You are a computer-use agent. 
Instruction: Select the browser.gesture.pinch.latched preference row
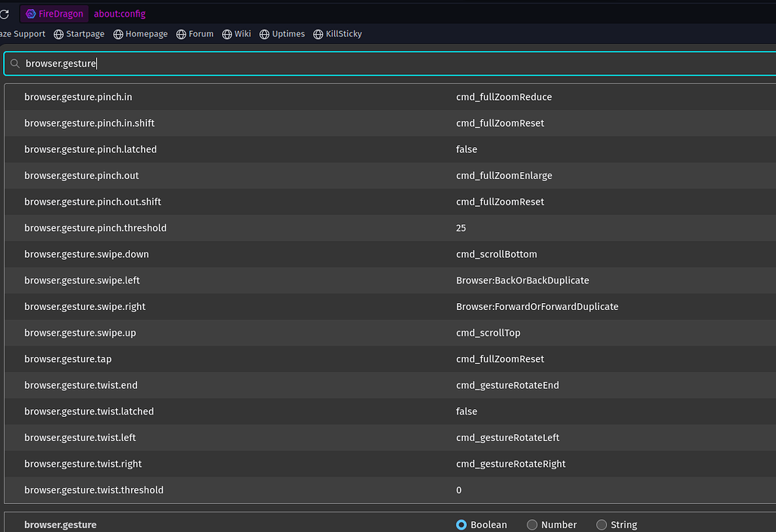click(90, 149)
